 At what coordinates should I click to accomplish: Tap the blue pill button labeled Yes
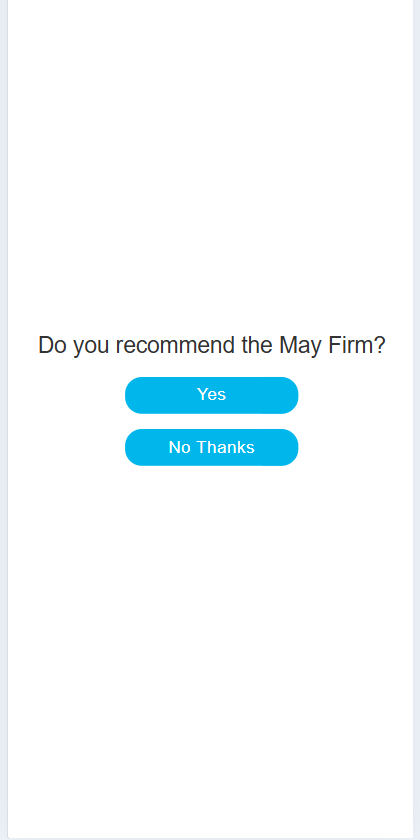(212, 395)
